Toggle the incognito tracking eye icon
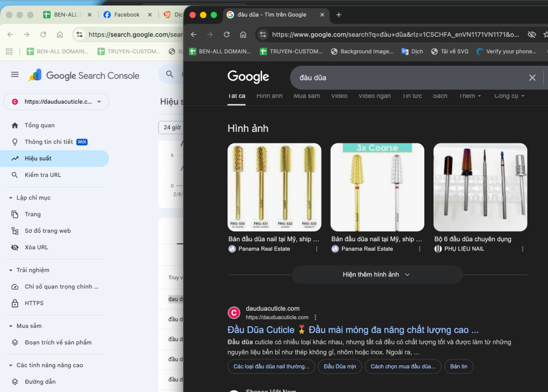548x392 pixels. click(531, 34)
